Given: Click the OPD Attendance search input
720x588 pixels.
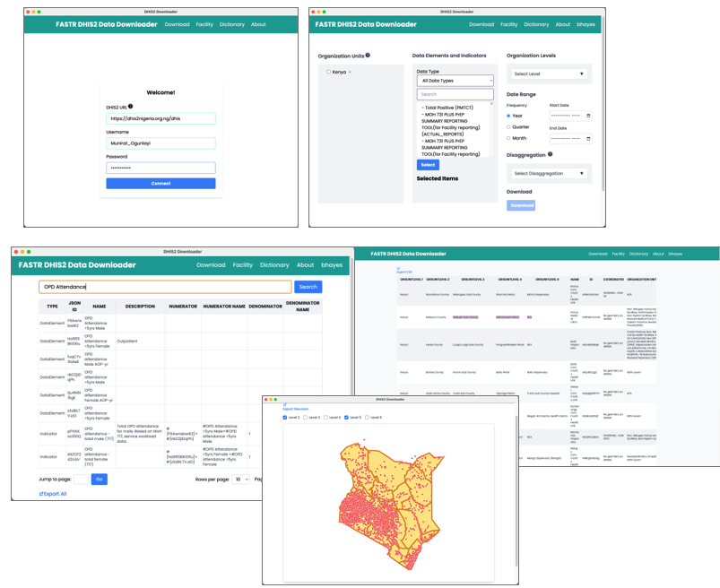Looking at the screenshot, I should coord(165,287).
